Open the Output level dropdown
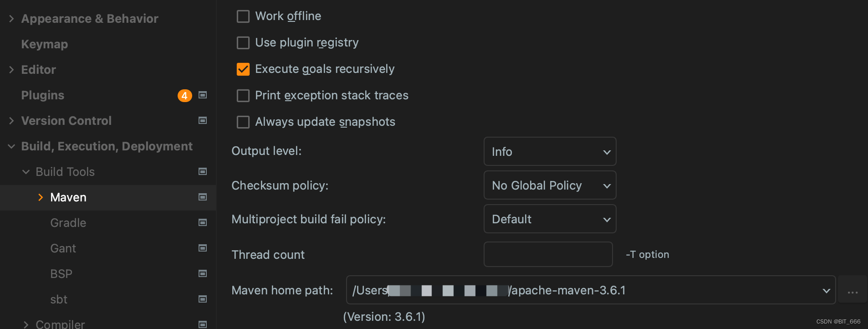868x329 pixels. click(x=550, y=152)
